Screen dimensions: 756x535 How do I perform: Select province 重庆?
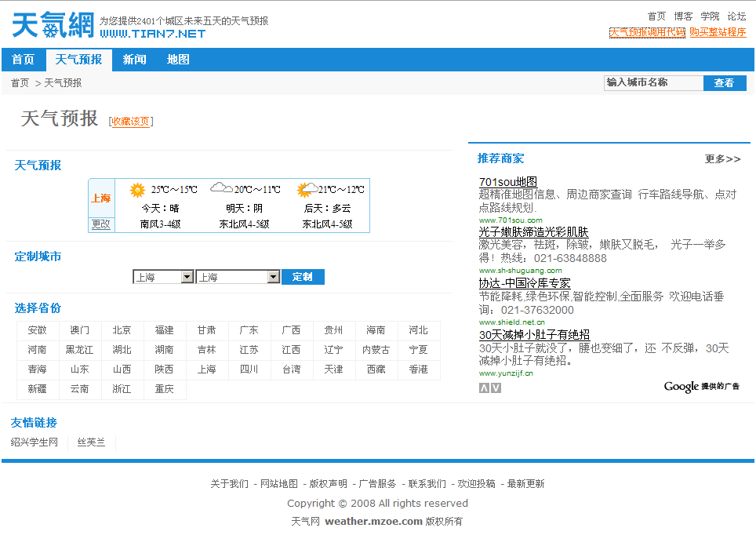[165, 389]
